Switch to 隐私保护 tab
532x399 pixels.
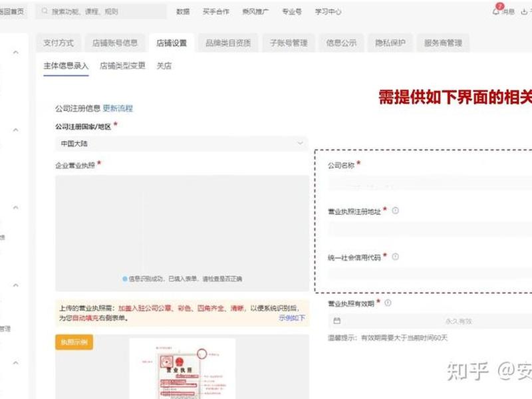click(390, 43)
